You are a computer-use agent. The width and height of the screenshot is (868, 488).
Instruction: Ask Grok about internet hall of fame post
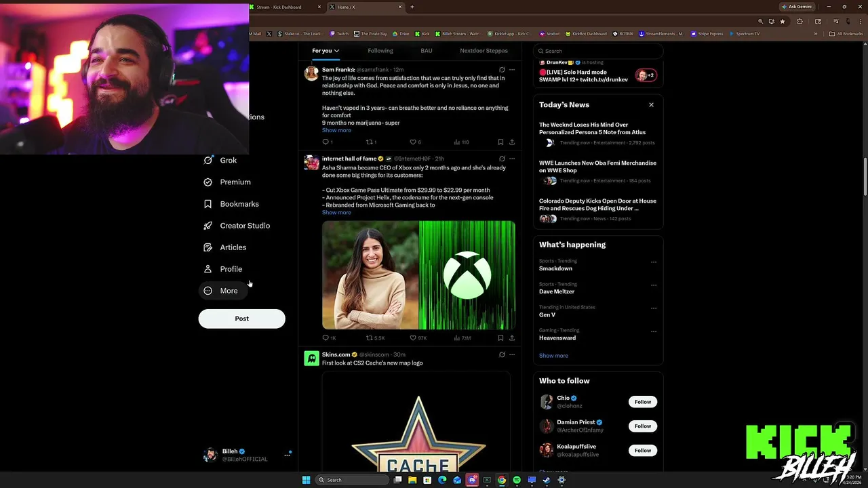[502, 159]
